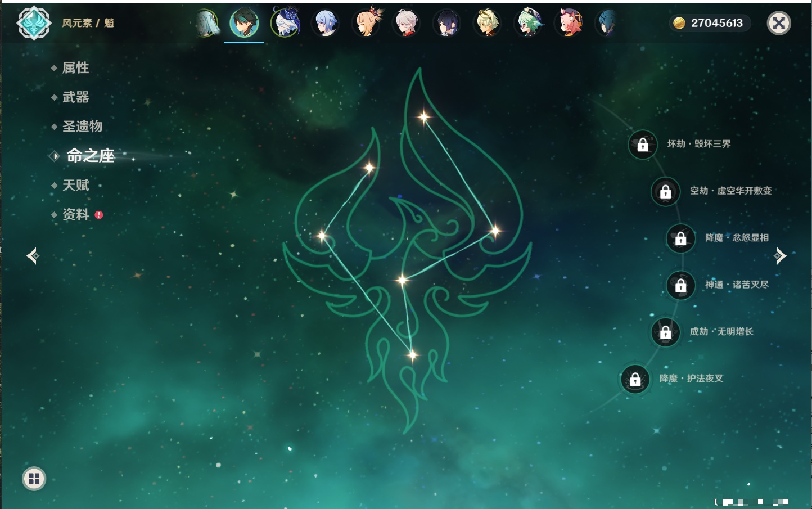Go to previous character with left arrow
This screenshot has height=509, width=812.
tap(33, 256)
